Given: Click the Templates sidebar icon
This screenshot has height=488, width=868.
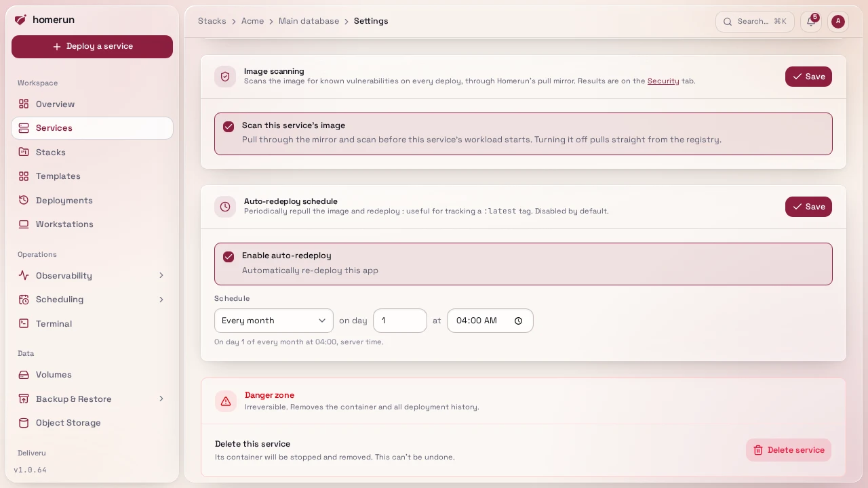Looking at the screenshot, I should pyautogui.click(x=24, y=176).
